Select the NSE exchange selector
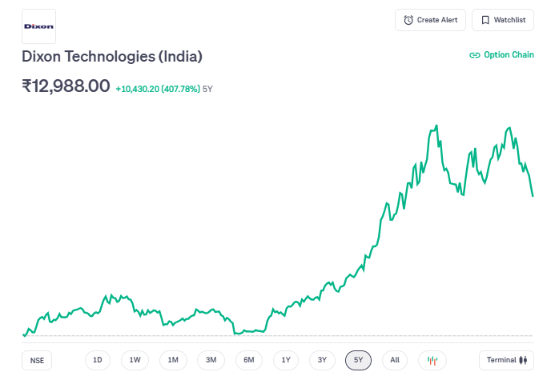This screenshot has width=555, height=392. pyautogui.click(x=37, y=361)
